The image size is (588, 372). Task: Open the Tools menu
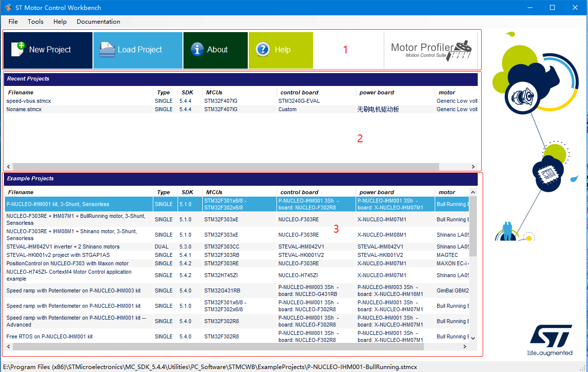click(x=36, y=21)
